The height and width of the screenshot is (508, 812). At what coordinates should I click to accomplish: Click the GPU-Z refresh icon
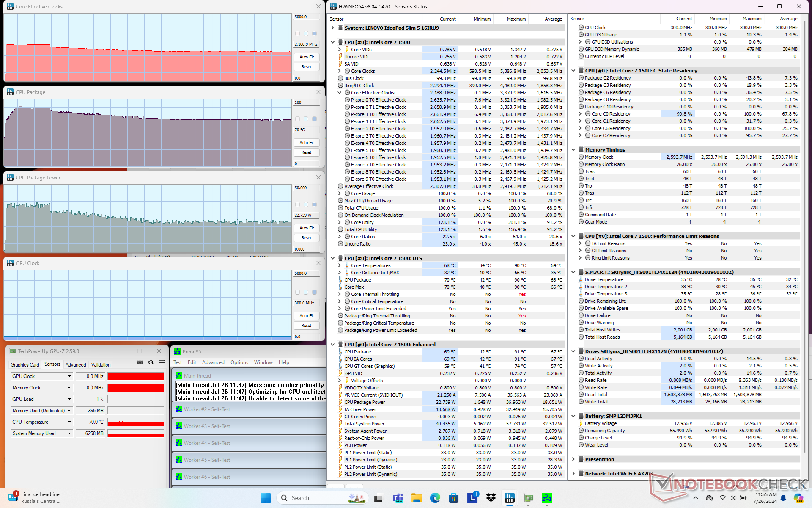[151, 362]
